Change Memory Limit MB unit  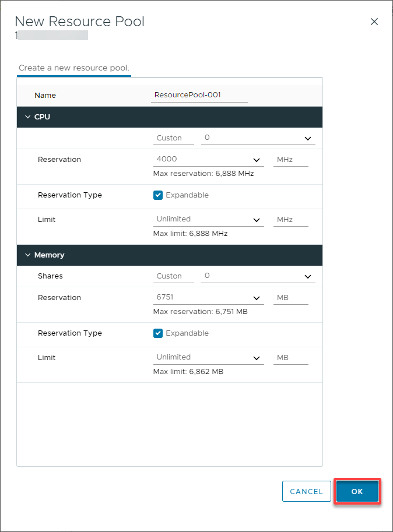click(291, 358)
